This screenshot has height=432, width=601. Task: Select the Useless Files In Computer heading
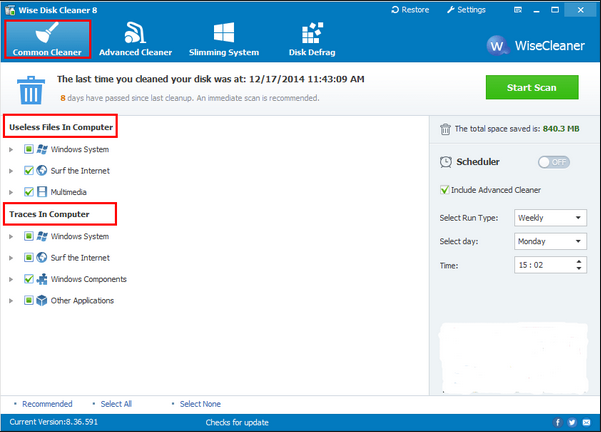[x=61, y=127]
